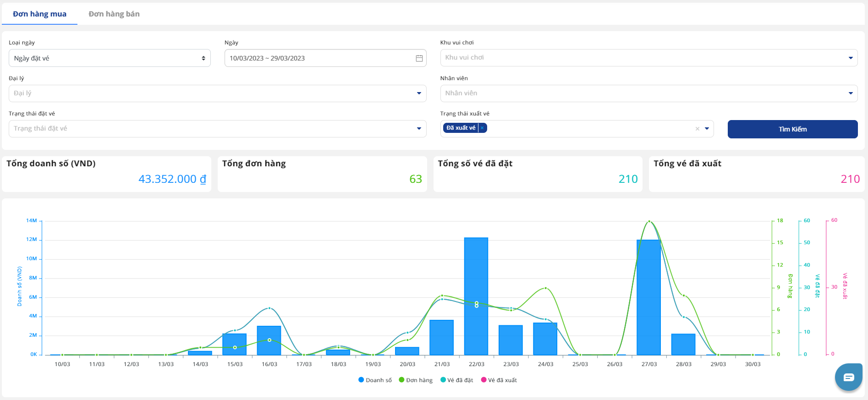
Task: Open the Loại ngày select box
Action: [x=110, y=58]
